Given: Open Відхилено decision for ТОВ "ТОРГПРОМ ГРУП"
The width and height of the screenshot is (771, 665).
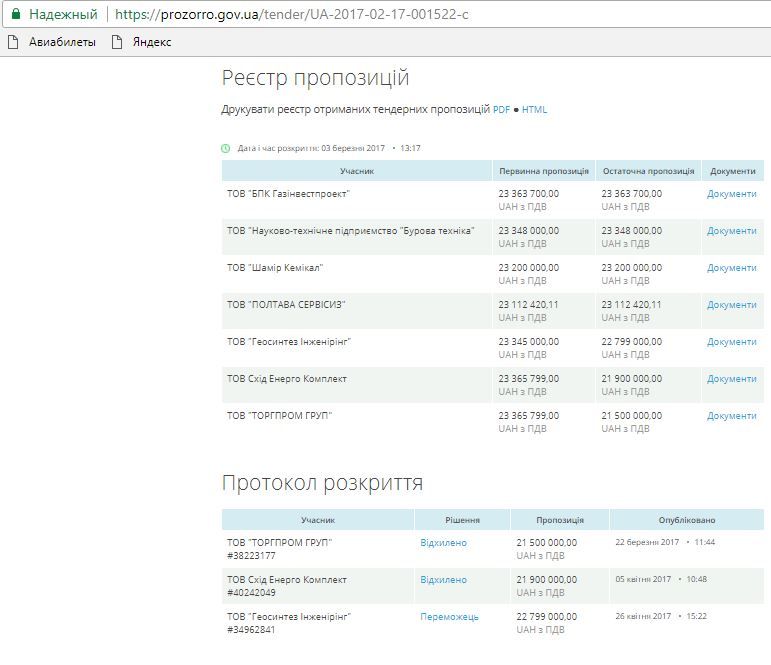Looking at the screenshot, I should pos(444,543).
